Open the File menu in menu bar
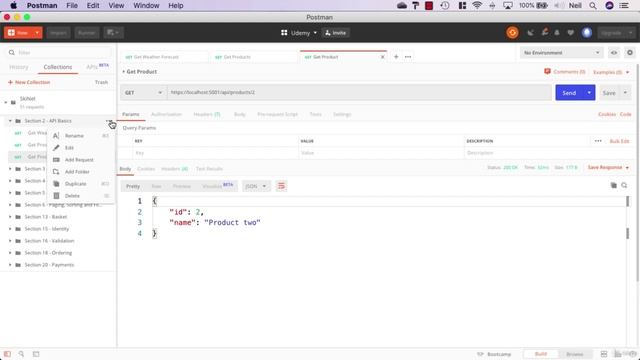Viewport: 640px width, 360px height. (x=72, y=6)
